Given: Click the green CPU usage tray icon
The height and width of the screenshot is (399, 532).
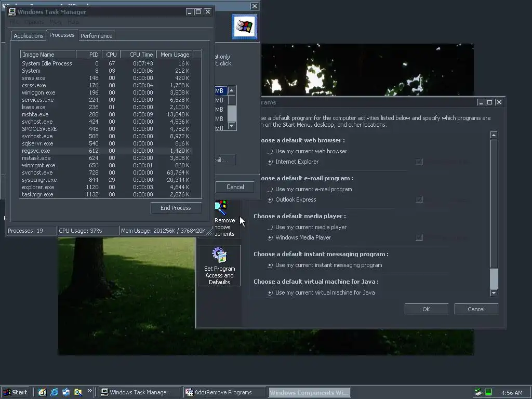Looking at the screenshot, I should pos(488,392).
